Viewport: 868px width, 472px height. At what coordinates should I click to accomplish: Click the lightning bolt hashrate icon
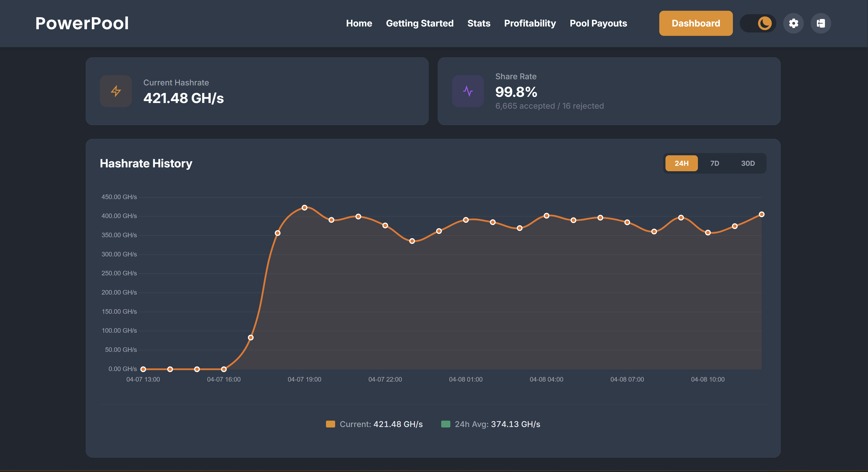116,91
